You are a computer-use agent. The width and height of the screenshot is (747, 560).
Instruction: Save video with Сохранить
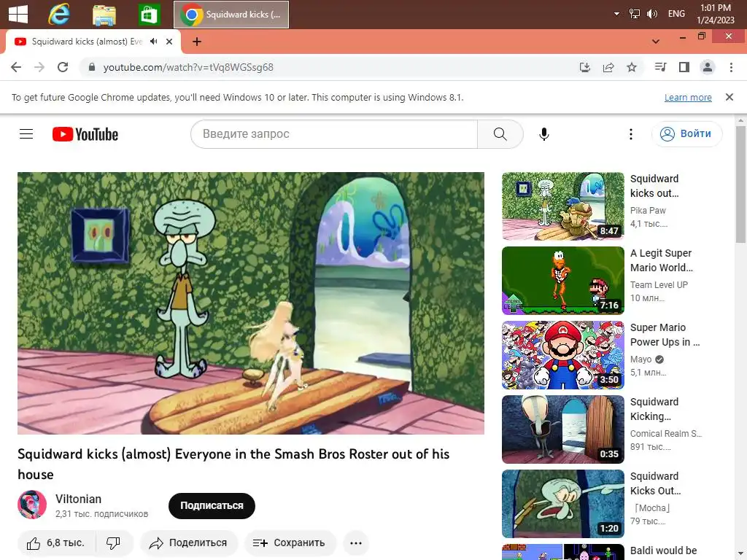(290, 542)
